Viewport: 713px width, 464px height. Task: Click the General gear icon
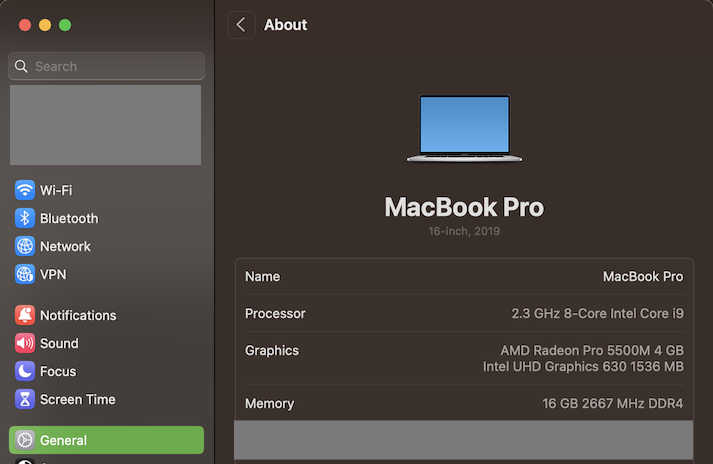click(25, 440)
